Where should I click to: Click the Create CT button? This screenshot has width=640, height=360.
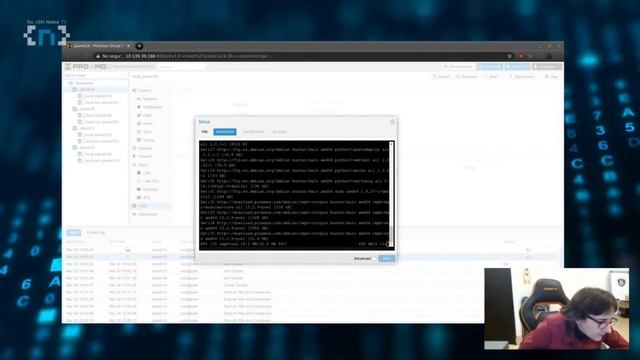click(x=517, y=67)
